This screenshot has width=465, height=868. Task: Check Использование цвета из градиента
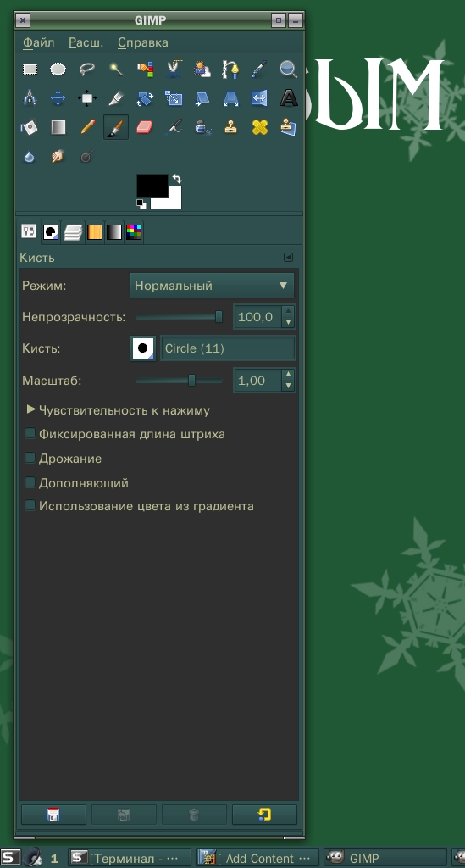(30, 505)
